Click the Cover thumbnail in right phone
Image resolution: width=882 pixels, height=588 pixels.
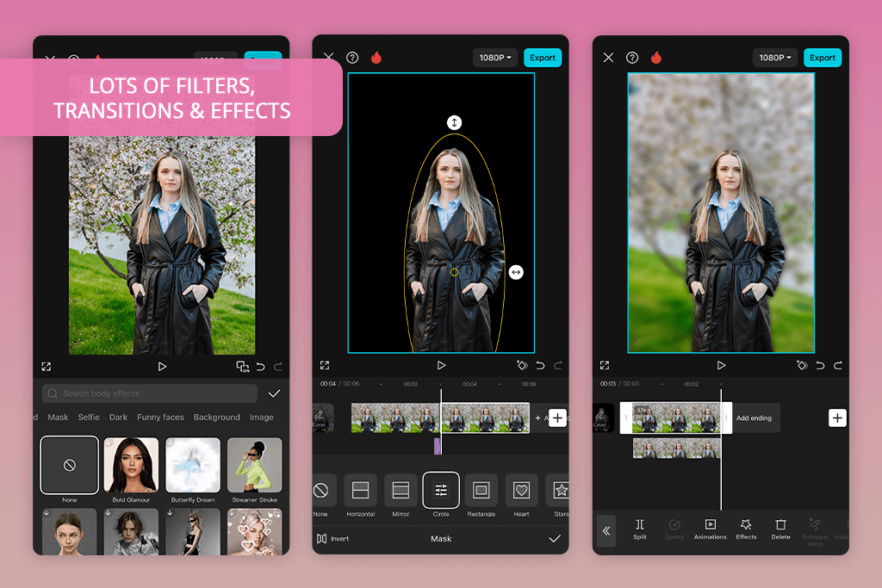[603, 418]
